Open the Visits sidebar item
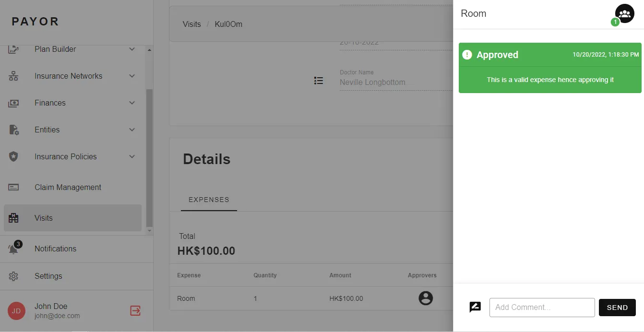644x332 pixels. click(x=72, y=218)
